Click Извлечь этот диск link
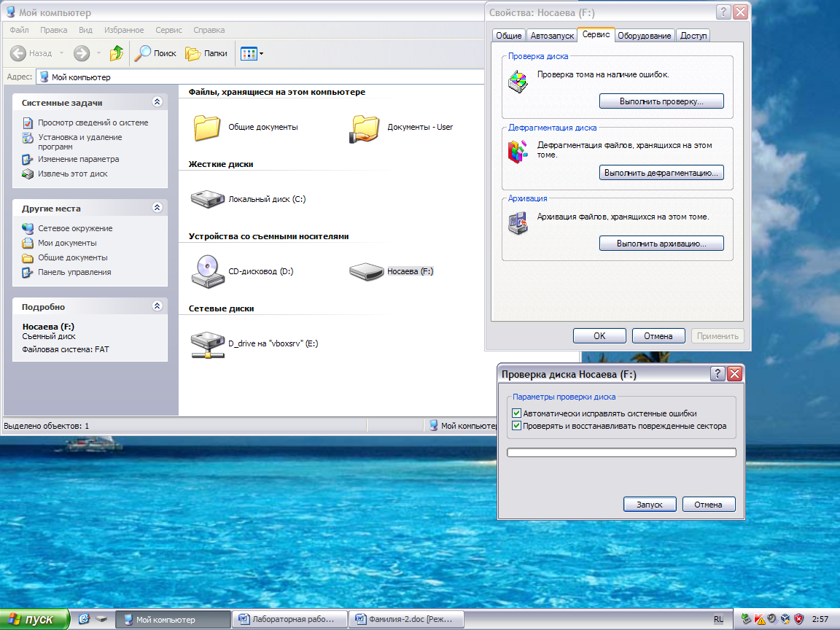The image size is (840, 630). [72, 174]
